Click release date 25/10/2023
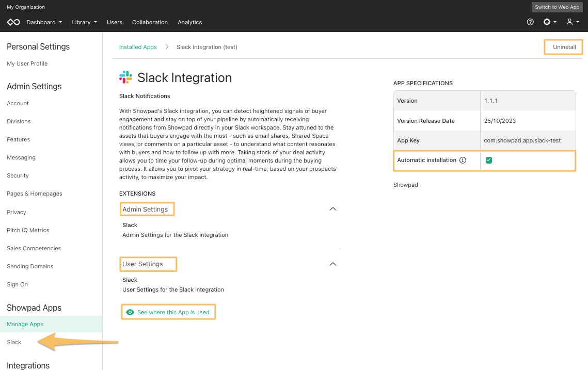588x370 pixels. click(500, 121)
